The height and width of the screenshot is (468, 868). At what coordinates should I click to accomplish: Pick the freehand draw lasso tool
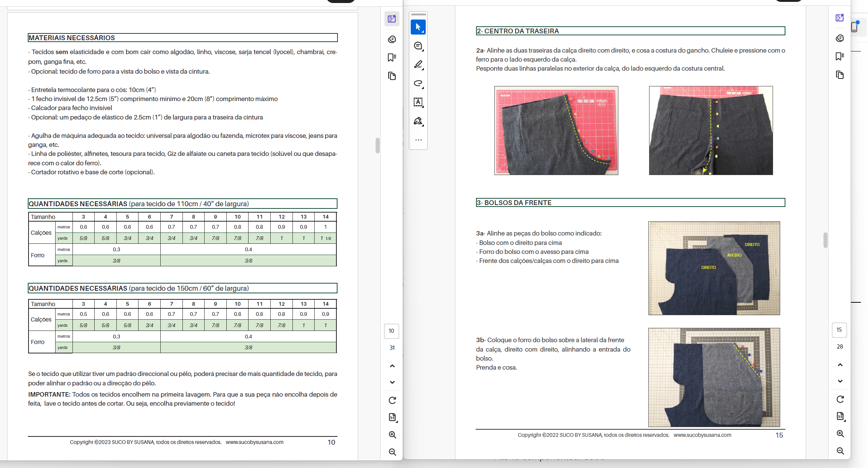(x=418, y=83)
